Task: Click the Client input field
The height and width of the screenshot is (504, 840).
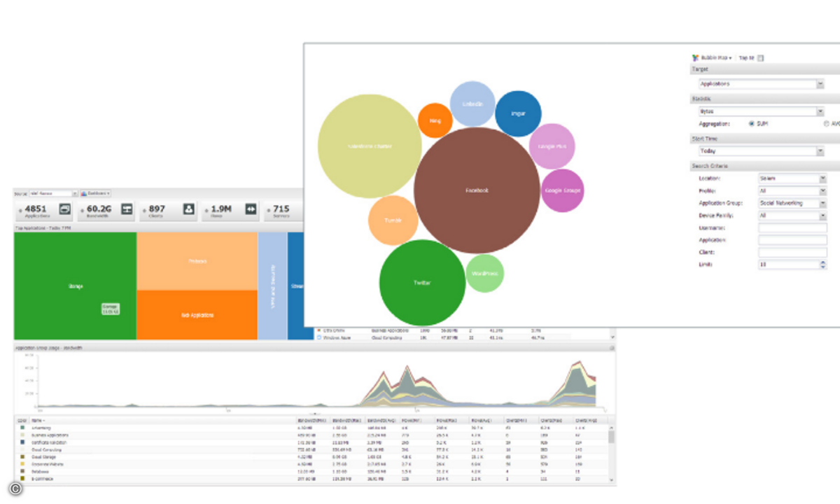Action: pos(792,253)
